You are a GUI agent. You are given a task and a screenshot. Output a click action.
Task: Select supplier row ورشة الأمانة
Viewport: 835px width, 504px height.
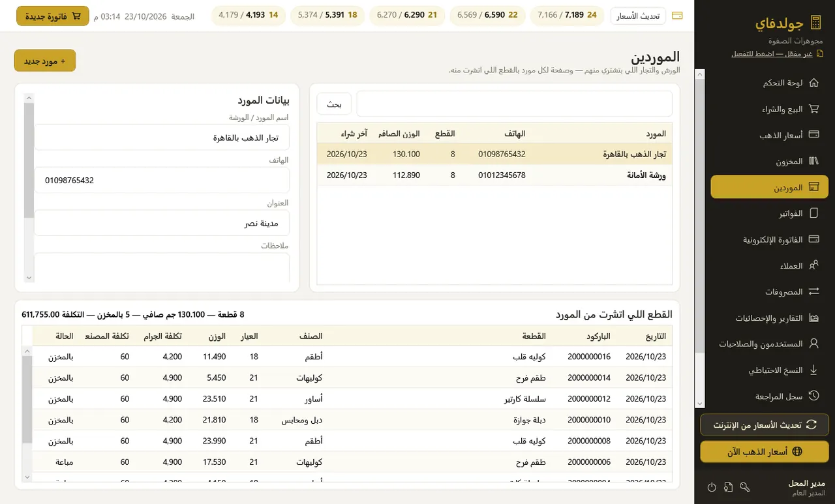494,175
